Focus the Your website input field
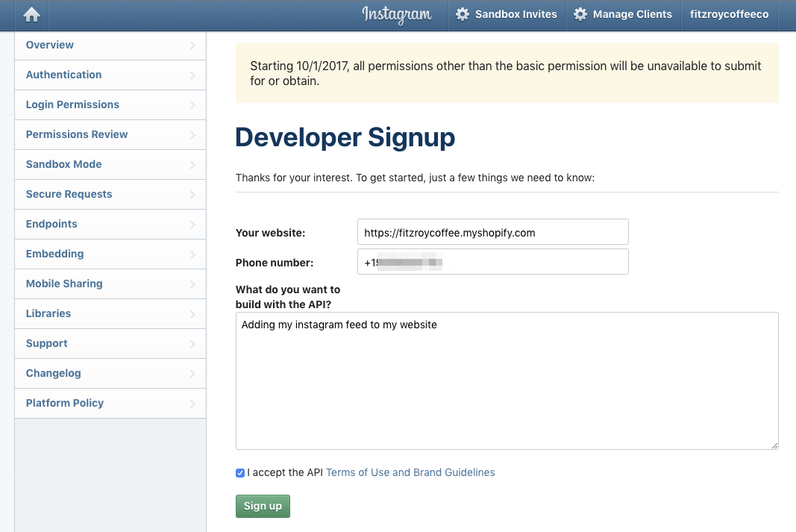Image resolution: width=796 pixels, height=532 pixels. click(x=493, y=232)
